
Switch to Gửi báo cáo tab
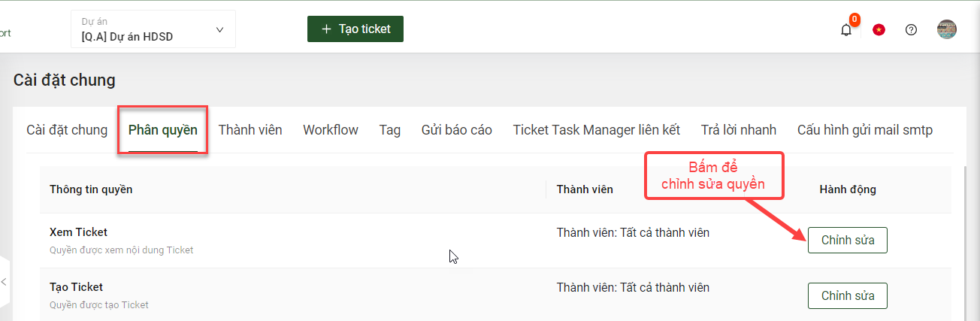coord(457,130)
